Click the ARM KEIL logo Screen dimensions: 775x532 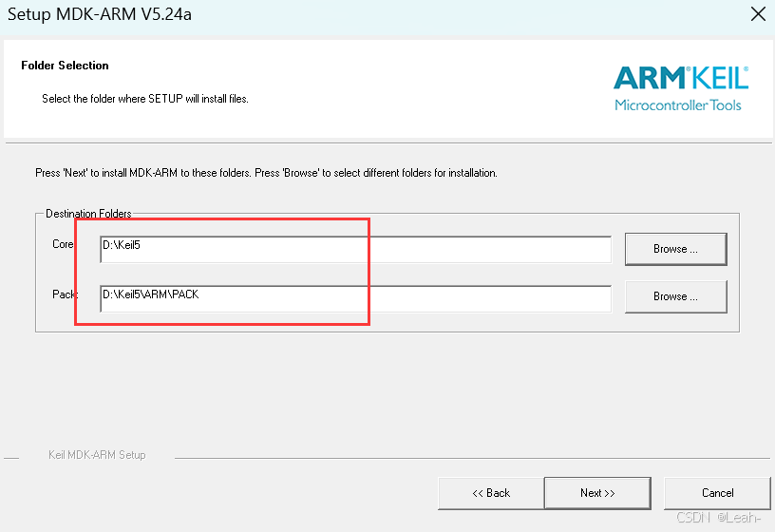pyautogui.click(x=681, y=89)
